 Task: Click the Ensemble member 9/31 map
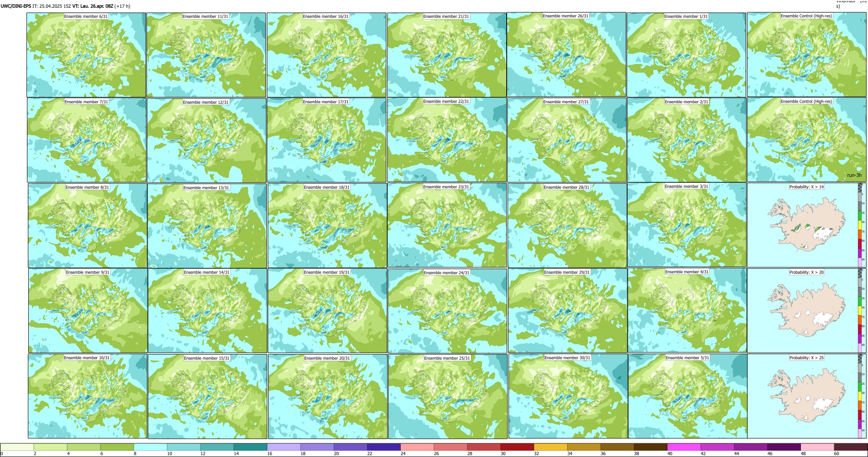[x=88, y=311]
